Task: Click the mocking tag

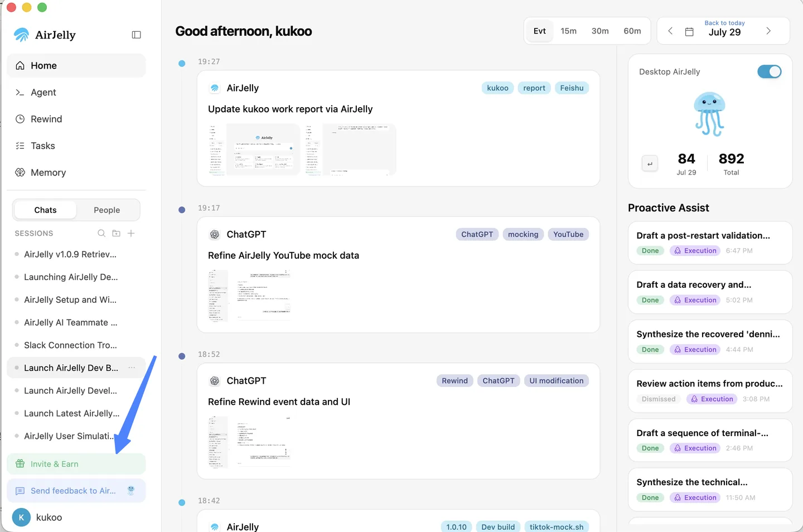Action: [x=523, y=235]
